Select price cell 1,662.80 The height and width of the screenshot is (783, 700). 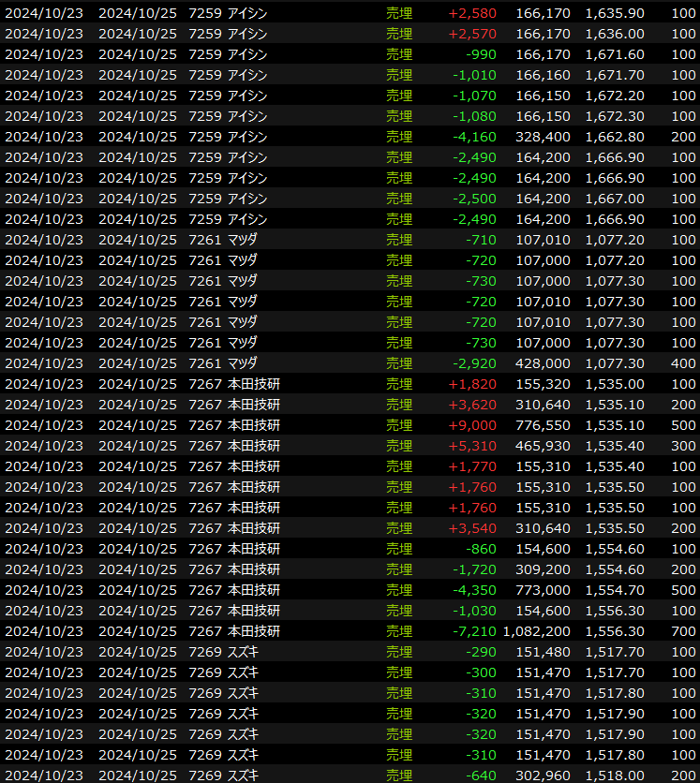[x=614, y=137]
